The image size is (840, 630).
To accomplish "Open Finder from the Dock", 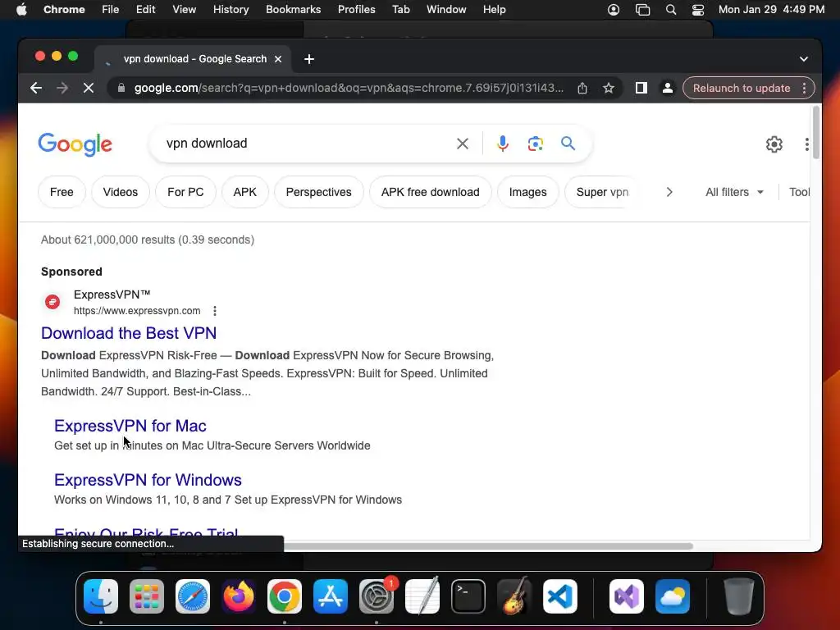I will (101, 596).
